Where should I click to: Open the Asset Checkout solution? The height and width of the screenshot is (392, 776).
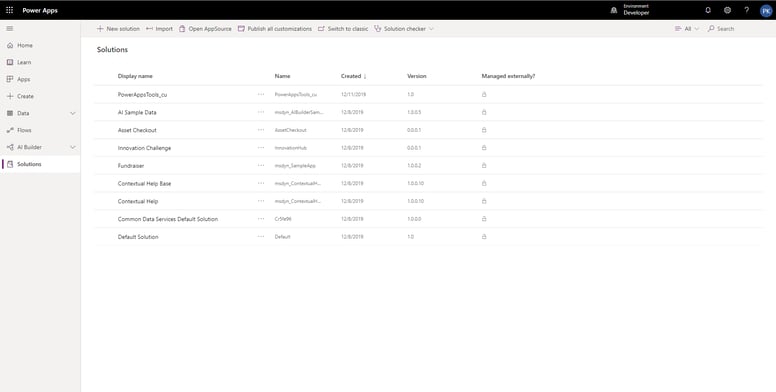[137, 130]
